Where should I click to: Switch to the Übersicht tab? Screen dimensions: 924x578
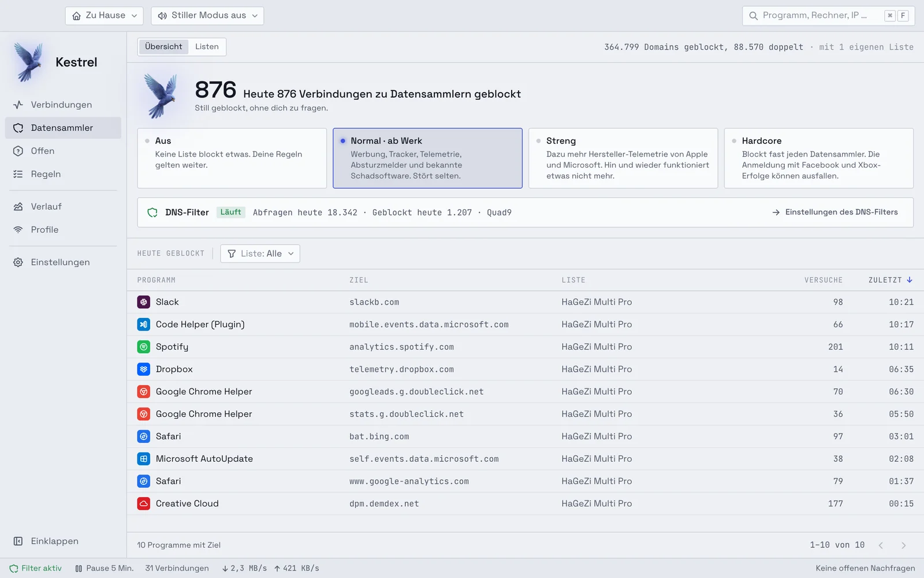[163, 47]
